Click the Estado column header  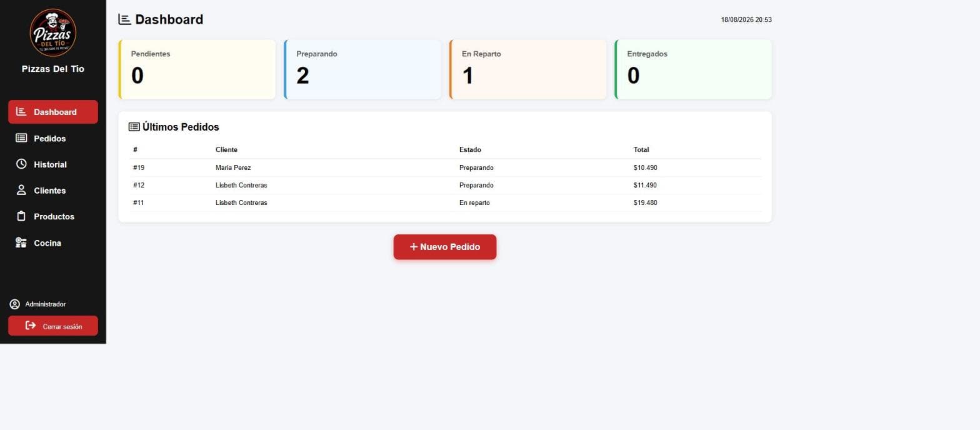(470, 149)
